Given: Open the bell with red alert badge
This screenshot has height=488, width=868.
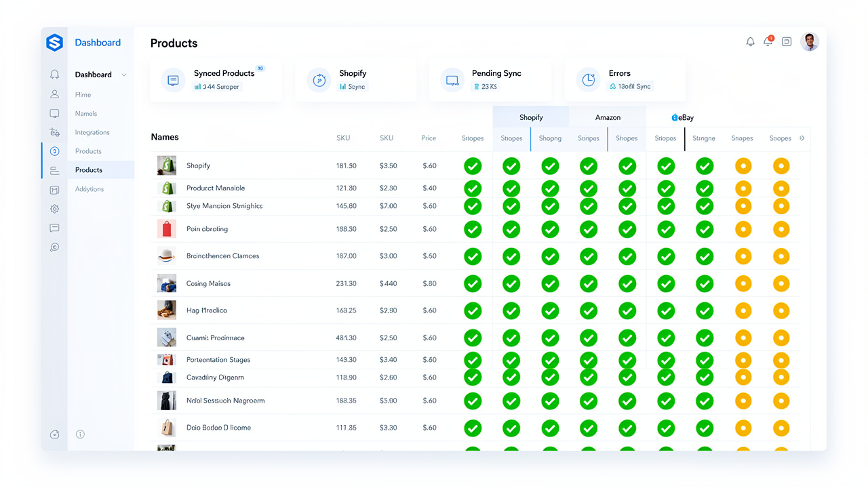Looking at the screenshot, I should [x=768, y=41].
